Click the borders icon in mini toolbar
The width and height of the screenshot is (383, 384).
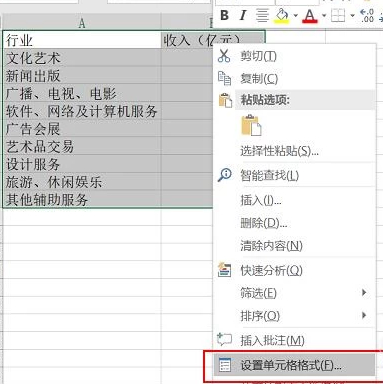(338, 15)
